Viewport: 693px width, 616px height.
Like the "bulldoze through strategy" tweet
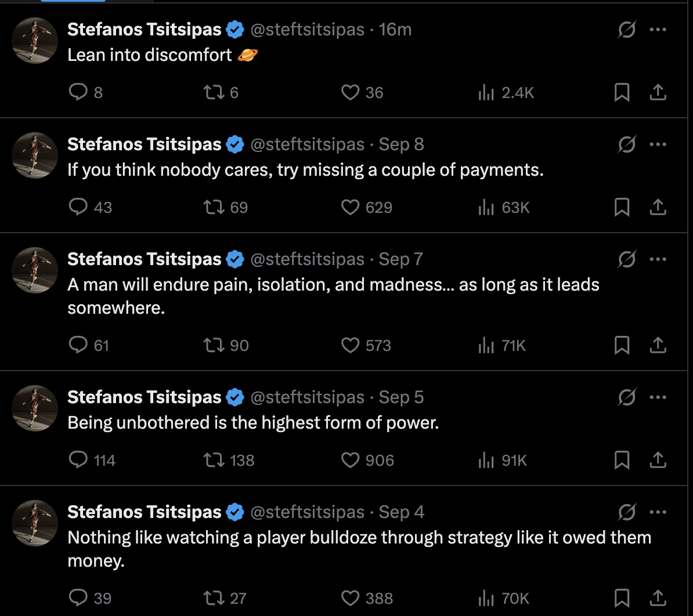tap(350, 599)
